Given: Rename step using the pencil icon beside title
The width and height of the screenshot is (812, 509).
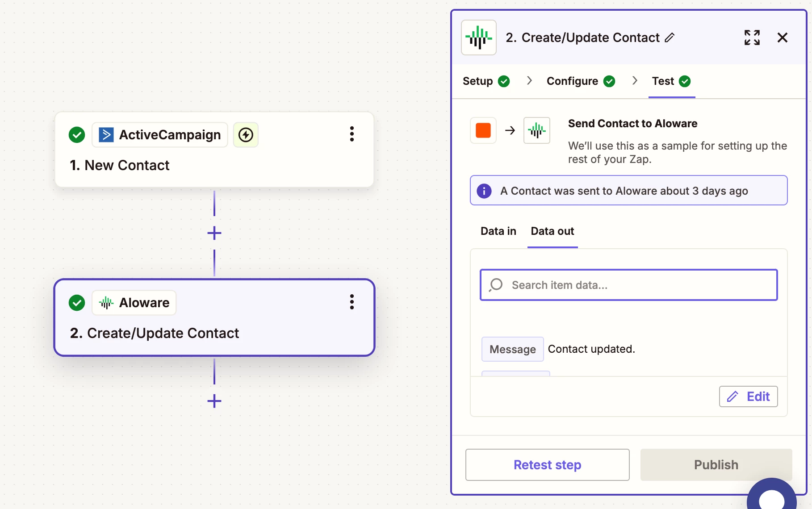Looking at the screenshot, I should (670, 38).
